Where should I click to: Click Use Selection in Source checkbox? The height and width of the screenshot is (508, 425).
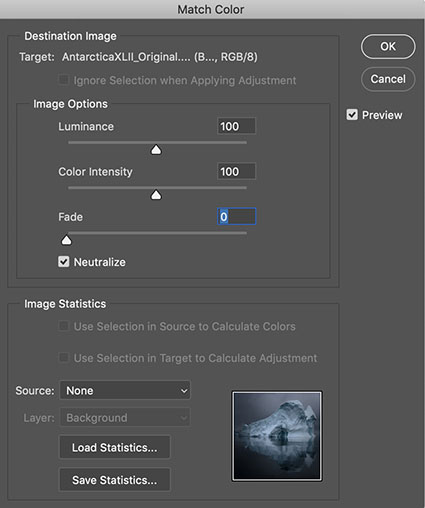[x=63, y=326]
